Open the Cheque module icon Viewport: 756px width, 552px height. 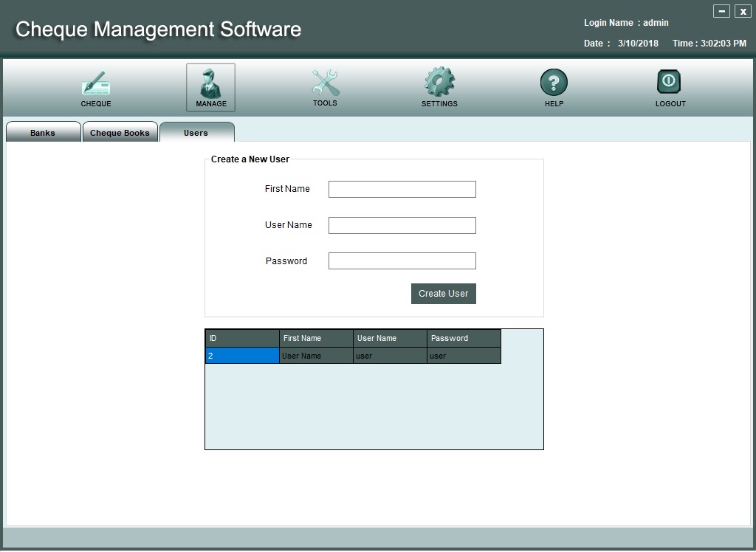tap(96, 85)
